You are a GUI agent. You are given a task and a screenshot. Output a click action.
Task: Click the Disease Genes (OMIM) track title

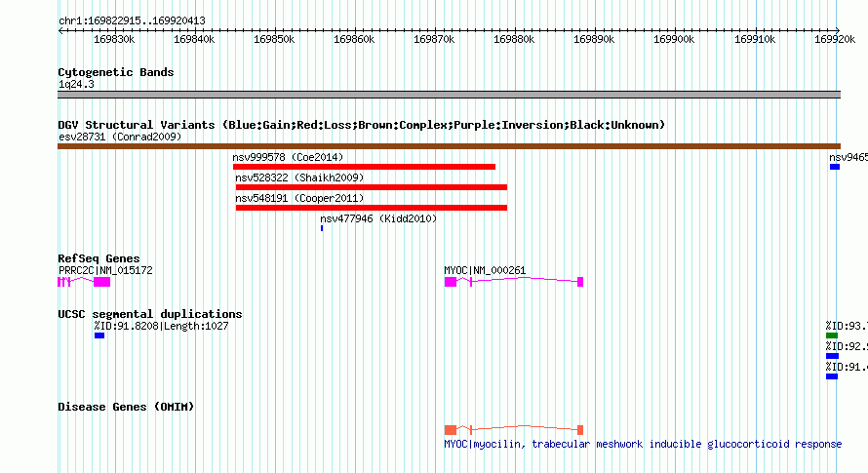[x=126, y=407]
